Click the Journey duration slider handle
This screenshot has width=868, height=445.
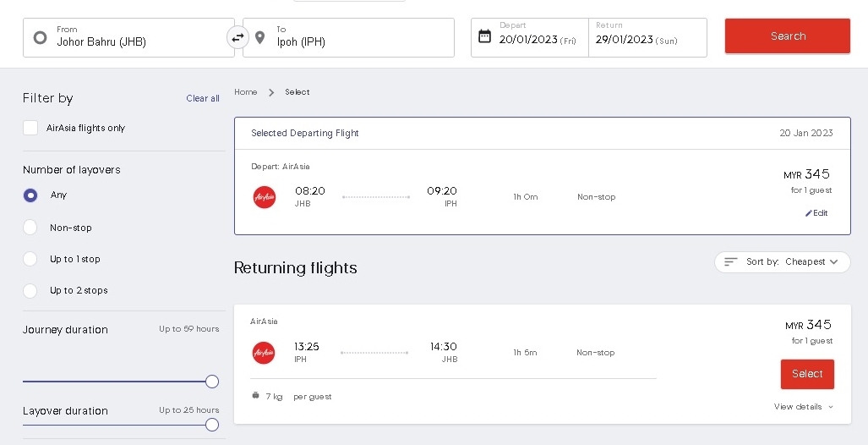[212, 382]
